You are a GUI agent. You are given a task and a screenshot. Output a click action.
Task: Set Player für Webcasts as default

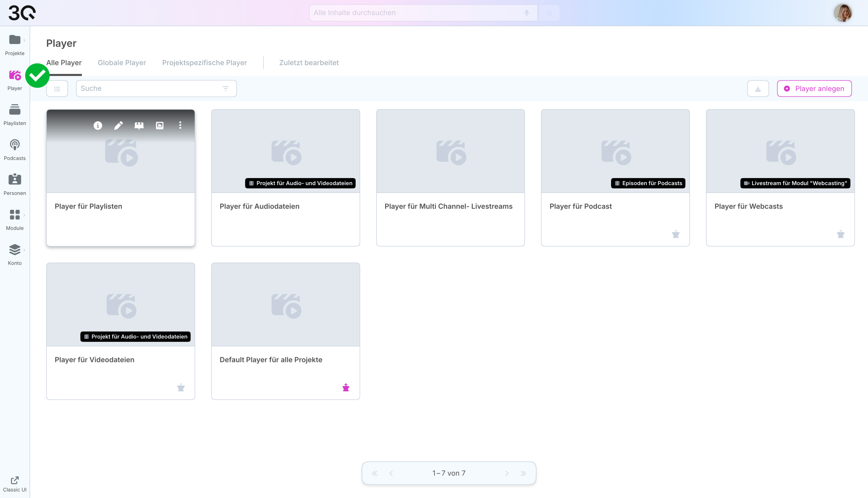pos(841,234)
